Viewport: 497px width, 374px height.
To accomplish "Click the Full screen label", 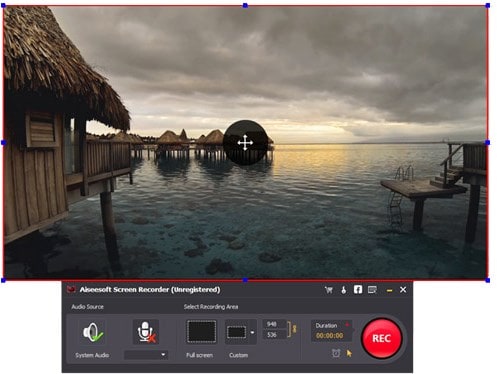I will click(x=199, y=355).
